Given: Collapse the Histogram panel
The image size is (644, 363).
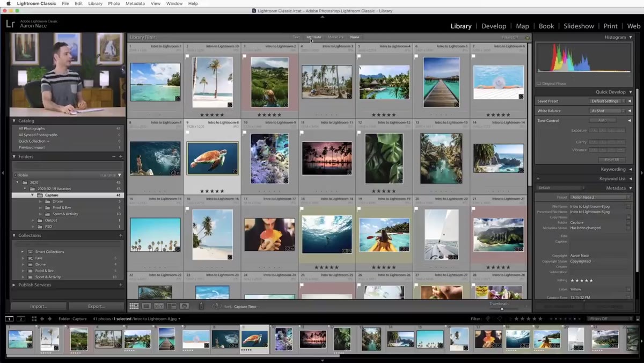Looking at the screenshot, I should [x=631, y=37].
